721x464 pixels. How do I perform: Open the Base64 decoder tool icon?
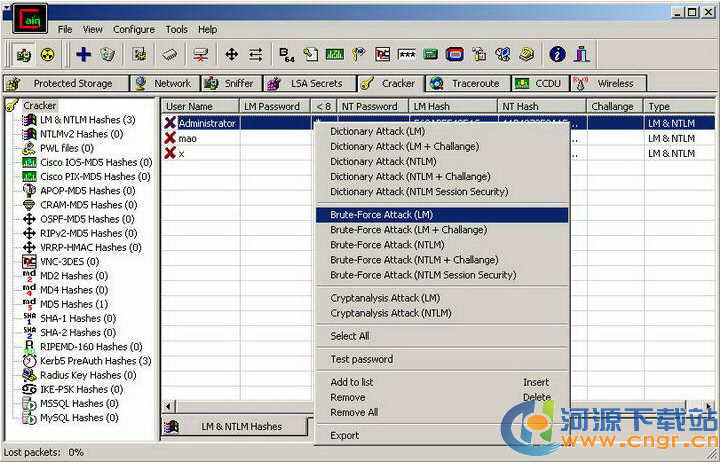pos(286,54)
